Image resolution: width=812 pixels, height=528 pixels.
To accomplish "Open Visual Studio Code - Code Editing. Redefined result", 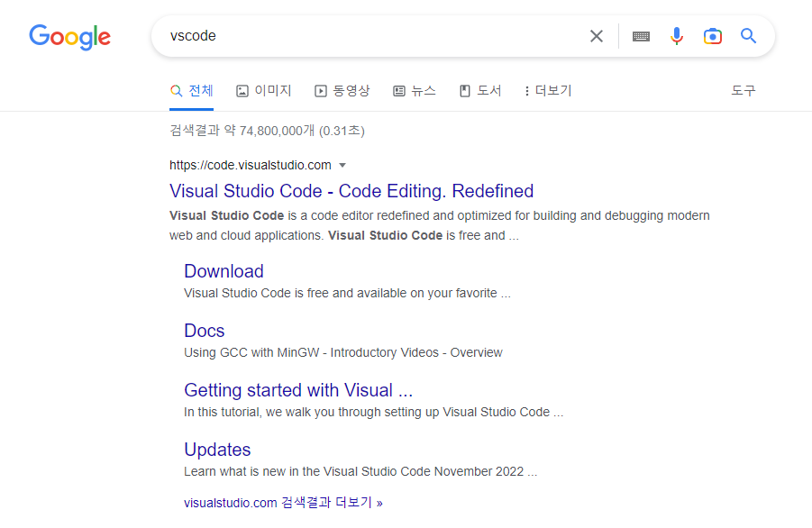I will (351, 191).
